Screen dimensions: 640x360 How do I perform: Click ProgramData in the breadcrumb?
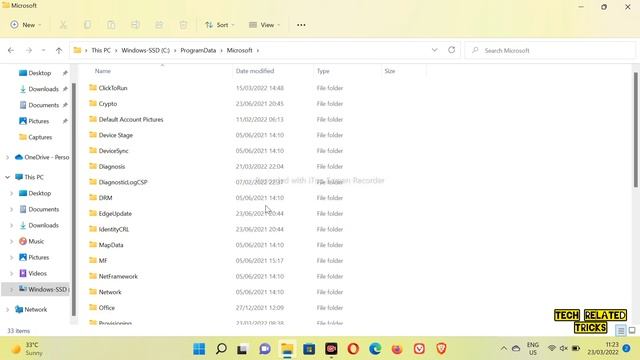point(198,50)
